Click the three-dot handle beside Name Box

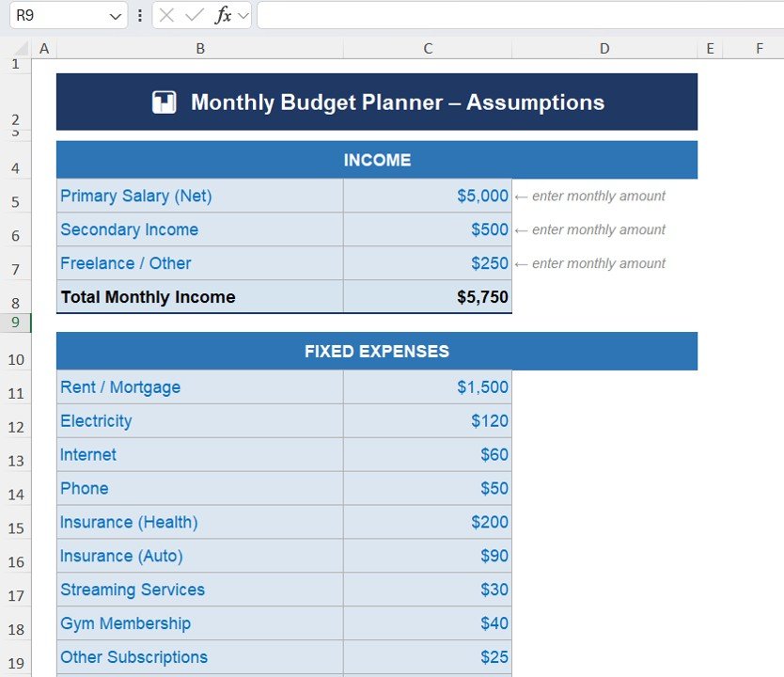(x=140, y=15)
